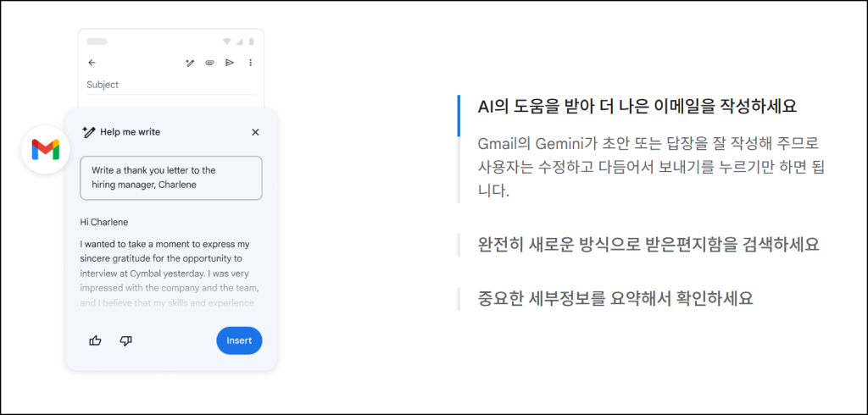Click the 'Hi Charlene' greeting text
This screenshot has width=868, height=415.
click(104, 223)
